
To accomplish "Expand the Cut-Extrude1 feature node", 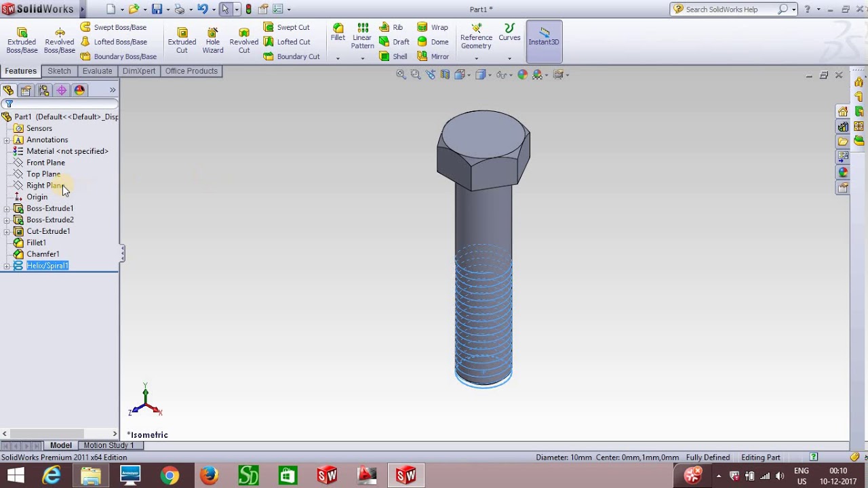I will tap(7, 232).
